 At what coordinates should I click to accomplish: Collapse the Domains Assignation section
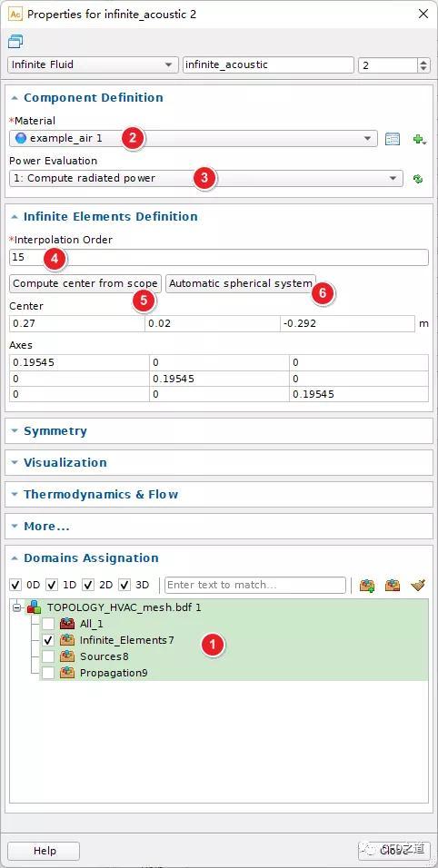click(14, 558)
